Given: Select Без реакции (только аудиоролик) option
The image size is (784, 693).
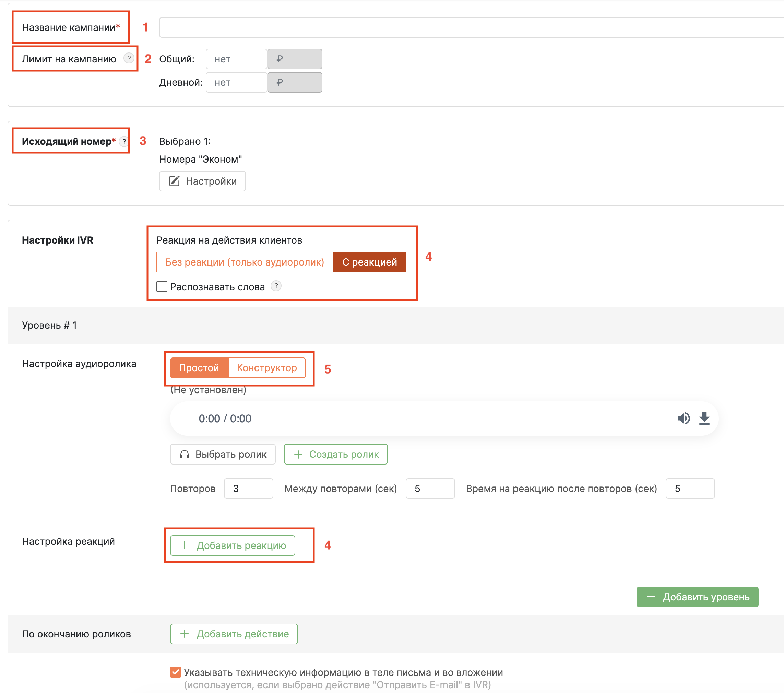Looking at the screenshot, I should tap(245, 262).
